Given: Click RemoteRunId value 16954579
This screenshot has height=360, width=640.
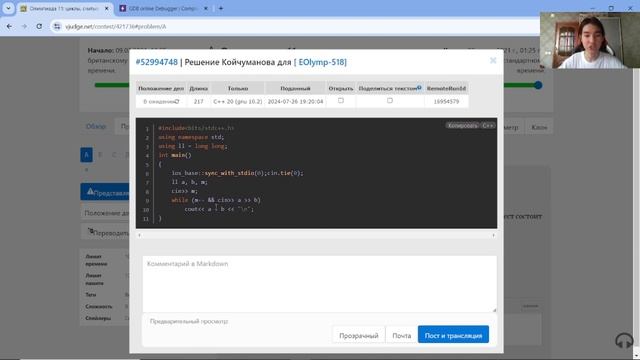Looking at the screenshot, I should 446,101.
